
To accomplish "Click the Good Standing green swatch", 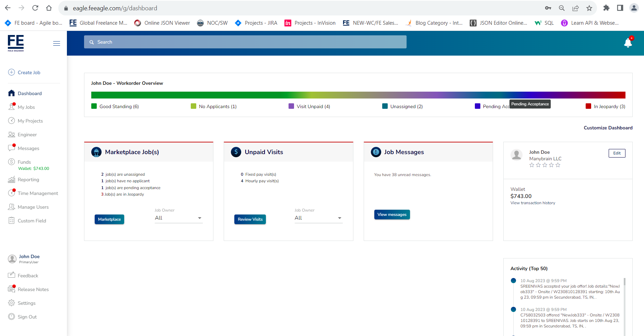I will pyautogui.click(x=94, y=106).
